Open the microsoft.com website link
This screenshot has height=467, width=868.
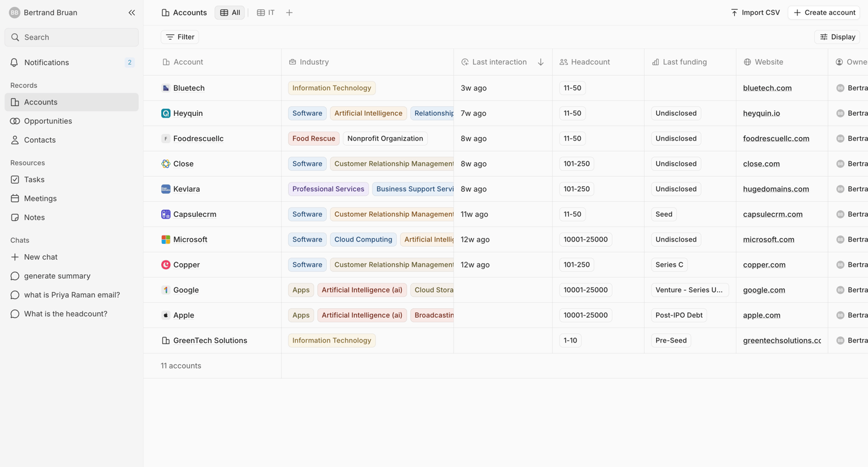(769, 239)
